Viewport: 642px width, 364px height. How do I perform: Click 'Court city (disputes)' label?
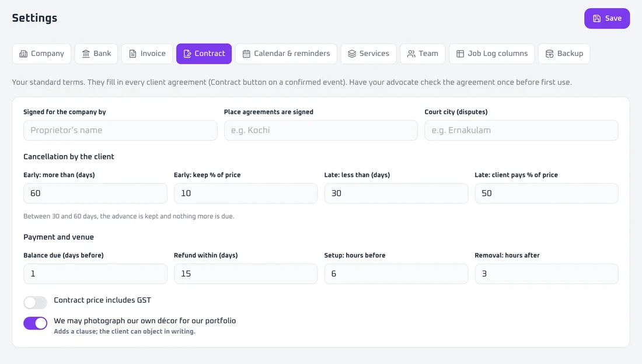[456, 112]
